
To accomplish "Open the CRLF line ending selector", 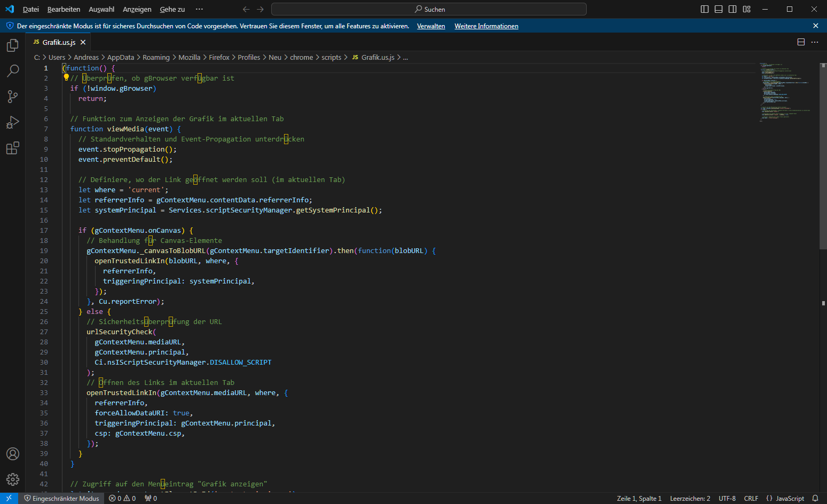I will (751, 498).
